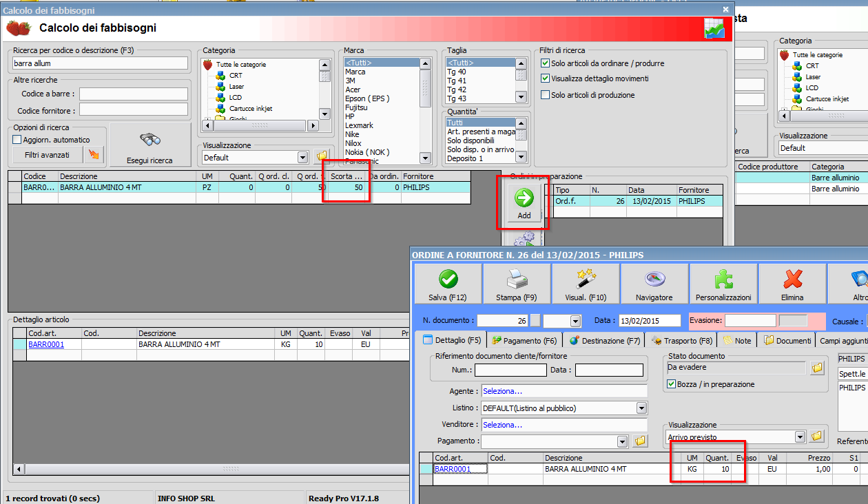This screenshot has width=868, height=504.
Task: Click Stampa (F9) printer icon
Action: [517, 284]
